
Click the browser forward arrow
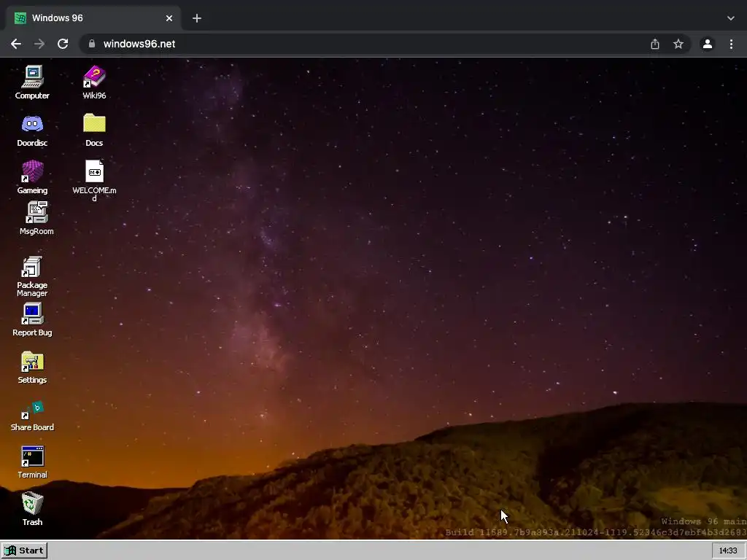pos(39,44)
